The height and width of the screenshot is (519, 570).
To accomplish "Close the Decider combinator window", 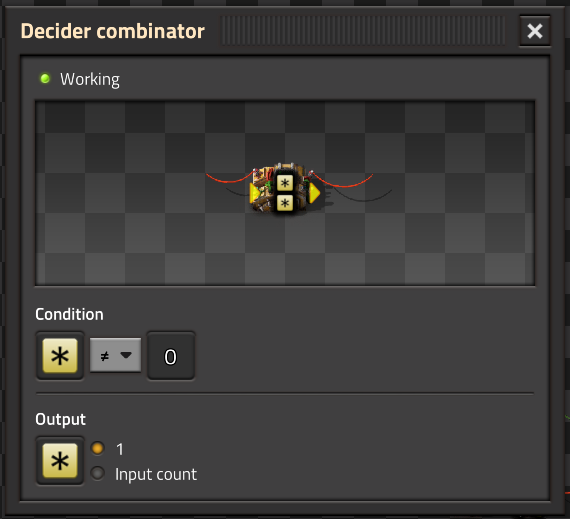I will (535, 31).
